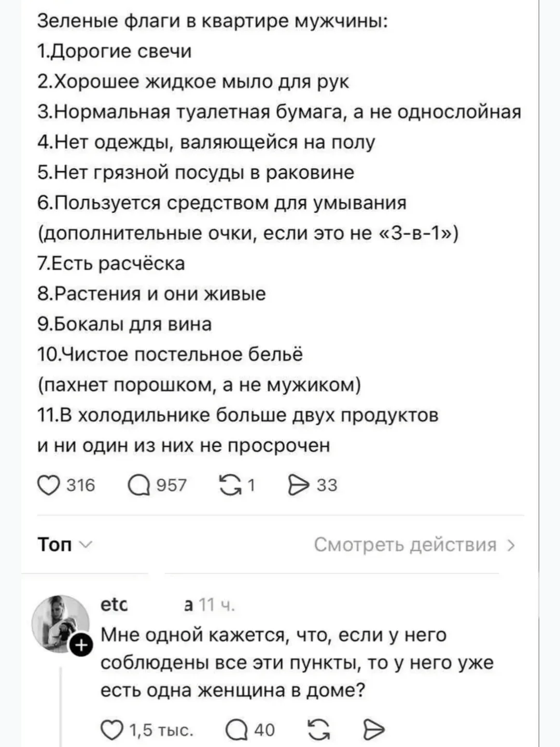View the 316 likes count on main post
Image resolution: width=560 pixels, height=747 pixels.
81,486
